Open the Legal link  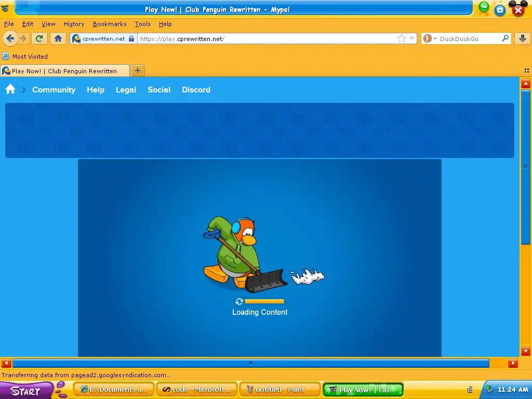click(x=126, y=89)
